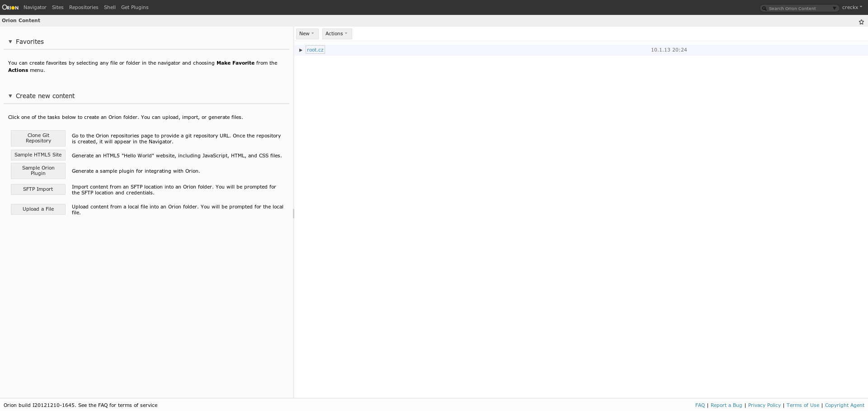
Task: Click the 10.1.13 20:24 date text
Action: (669, 50)
